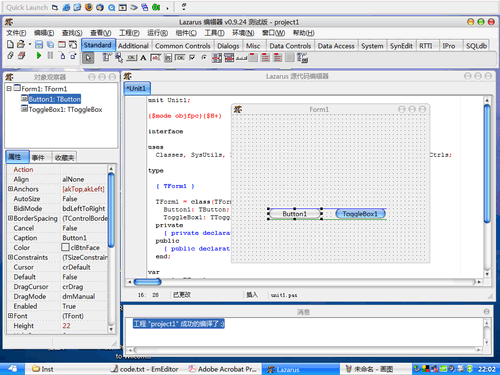Click the Open folder toolbar icon
The width and height of the screenshot is (500, 375).
[21, 44]
